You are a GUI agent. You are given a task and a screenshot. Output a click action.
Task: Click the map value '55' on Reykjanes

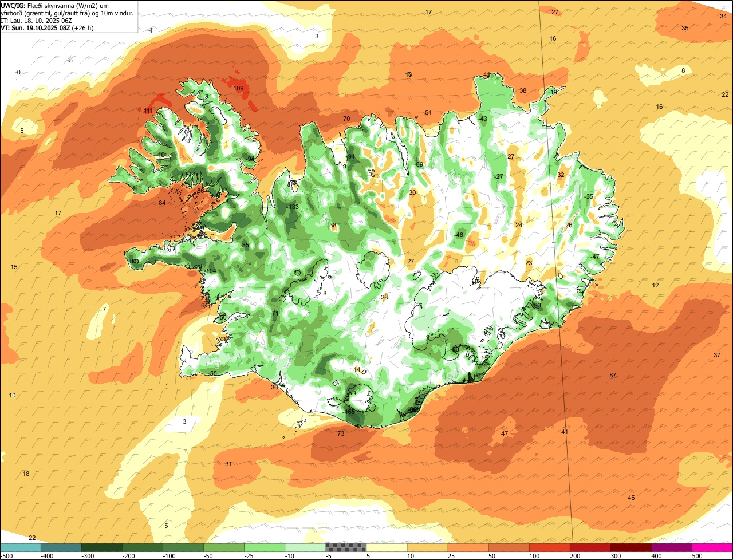[x=213, y=374]
